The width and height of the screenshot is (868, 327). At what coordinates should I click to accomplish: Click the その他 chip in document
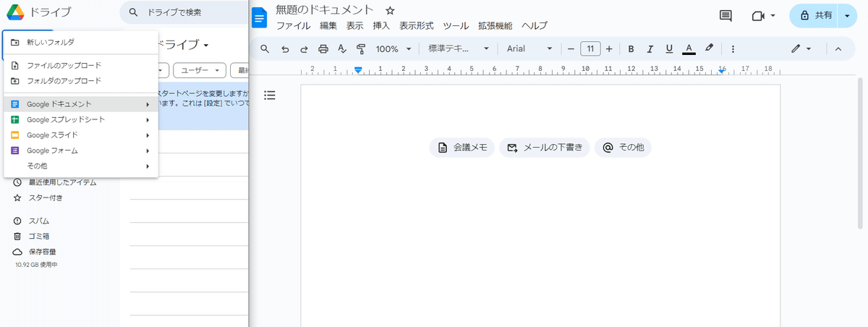(x=623, y=148)
